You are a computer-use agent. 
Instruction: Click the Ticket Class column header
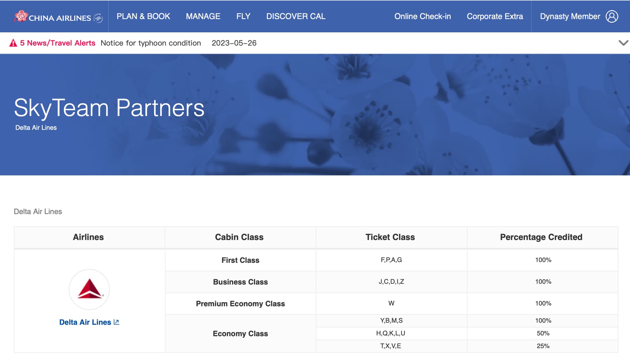[x=390, y=237]
